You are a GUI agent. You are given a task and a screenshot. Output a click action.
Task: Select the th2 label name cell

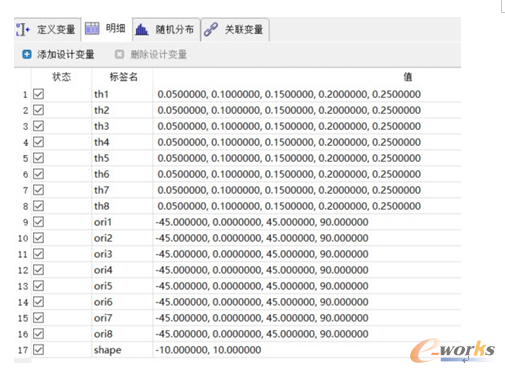[122, 110]
